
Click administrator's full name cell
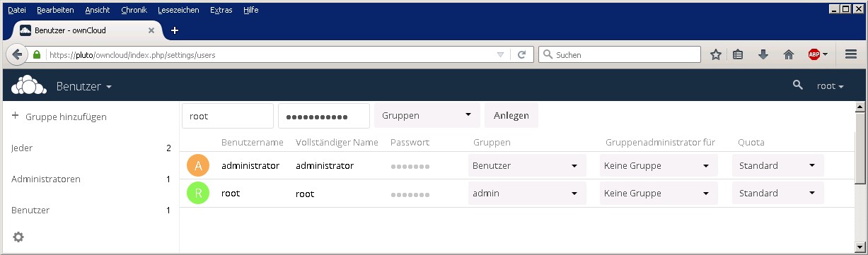click(325, 166)
